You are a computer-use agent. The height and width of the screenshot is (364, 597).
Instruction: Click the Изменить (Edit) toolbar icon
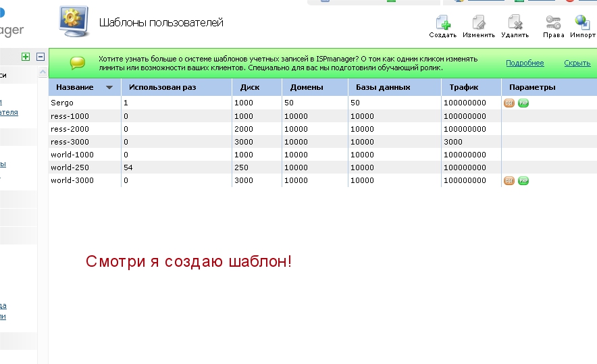pyautogui.click(x=479, y=22)
